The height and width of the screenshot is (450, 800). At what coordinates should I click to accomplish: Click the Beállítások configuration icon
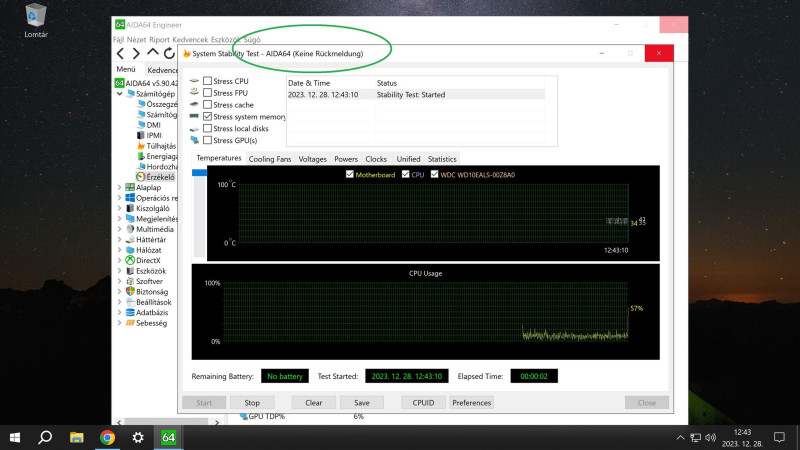[x=130, y=302]
